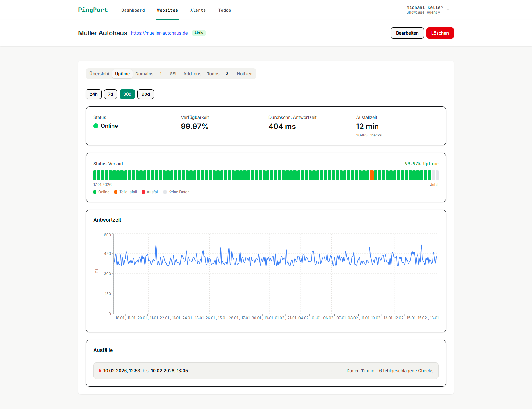Click the Online legend marker
The image size is (532, 409).
95,192
